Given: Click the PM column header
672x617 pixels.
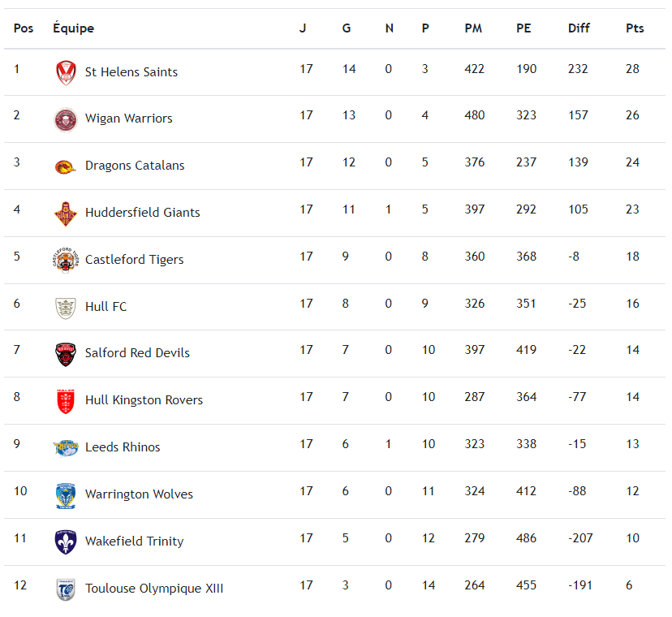Looking at the screenshot, I should pyautogui.click(x=473, y=28).
